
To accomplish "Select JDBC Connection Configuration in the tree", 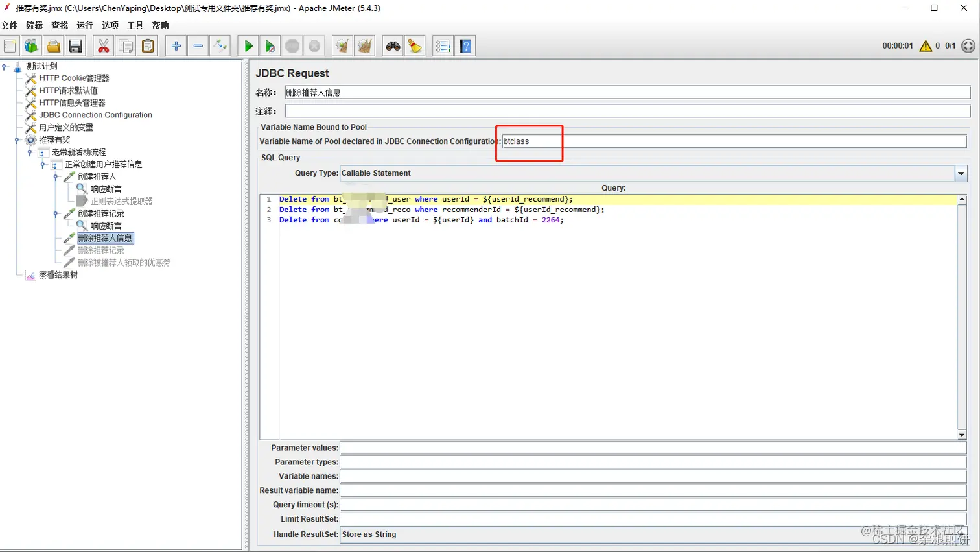I will pyautogui.click(x=95, y=115).
